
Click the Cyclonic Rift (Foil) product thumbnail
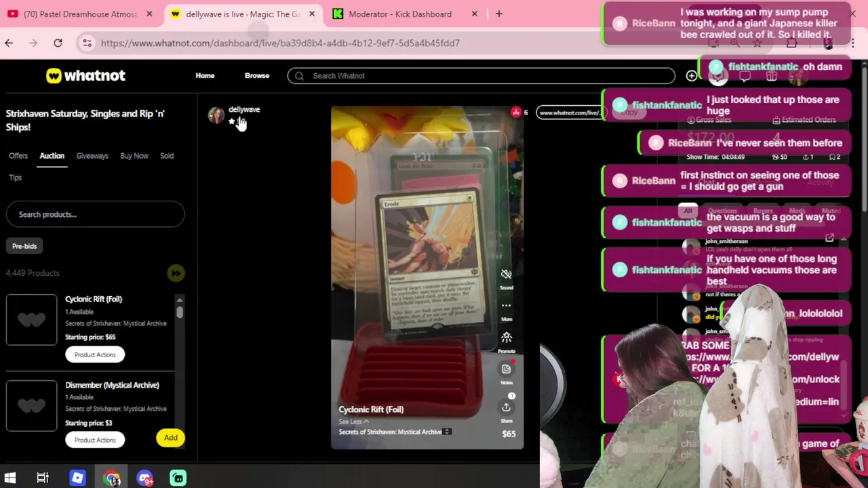(32, 320)
